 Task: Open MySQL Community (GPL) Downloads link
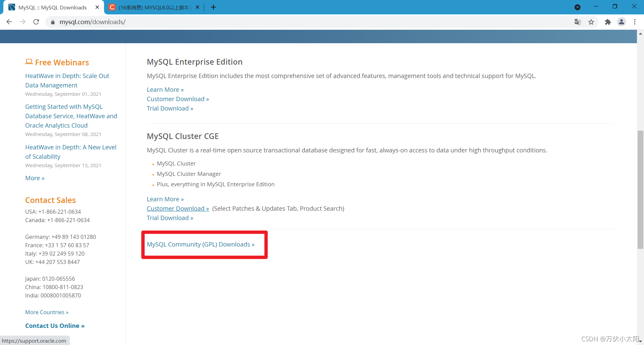pos(201,245)
